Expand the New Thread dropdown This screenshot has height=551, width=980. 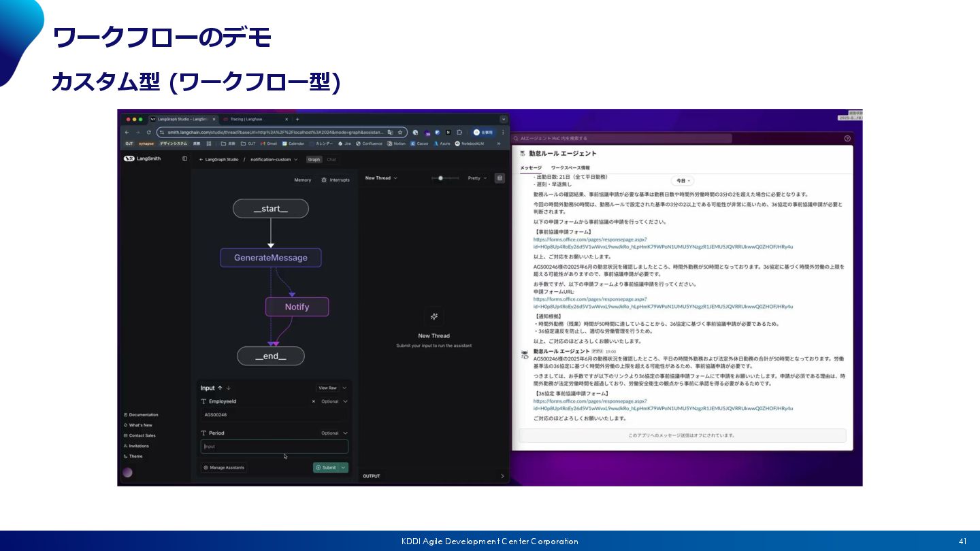click(381, 178)
